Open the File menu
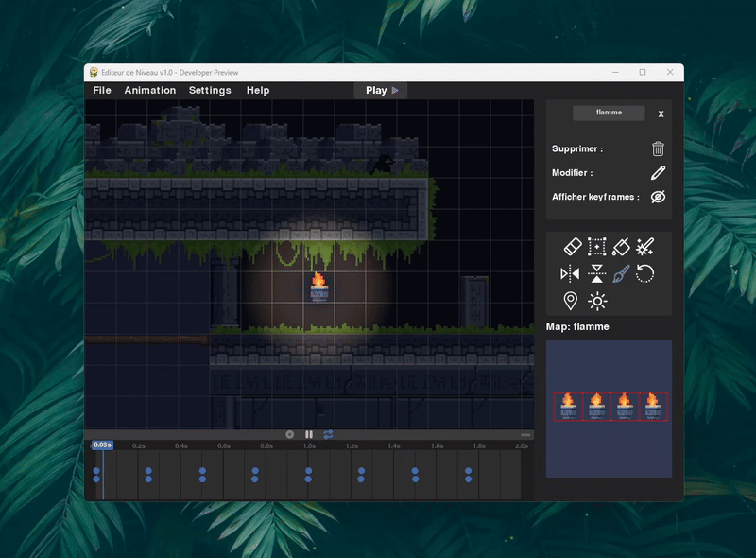Screen dimensions: 756x558 [x=102, y=90]
